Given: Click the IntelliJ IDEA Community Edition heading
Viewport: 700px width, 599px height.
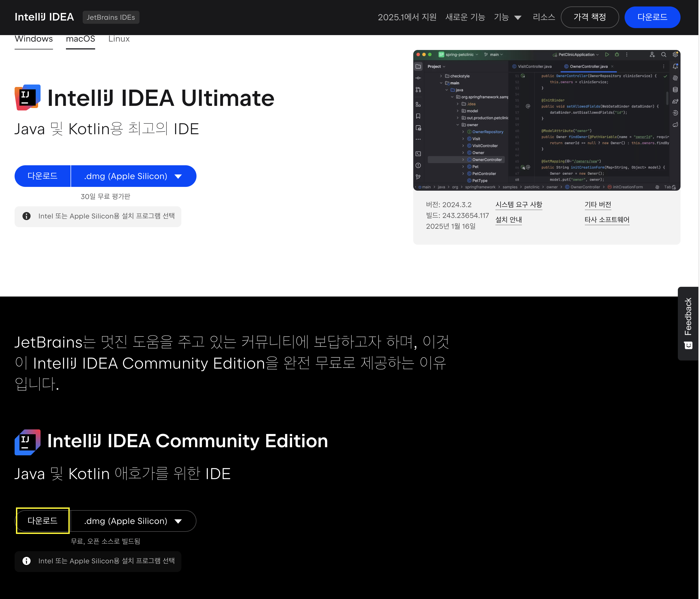Looking at the screenshot, I should 188,441.
